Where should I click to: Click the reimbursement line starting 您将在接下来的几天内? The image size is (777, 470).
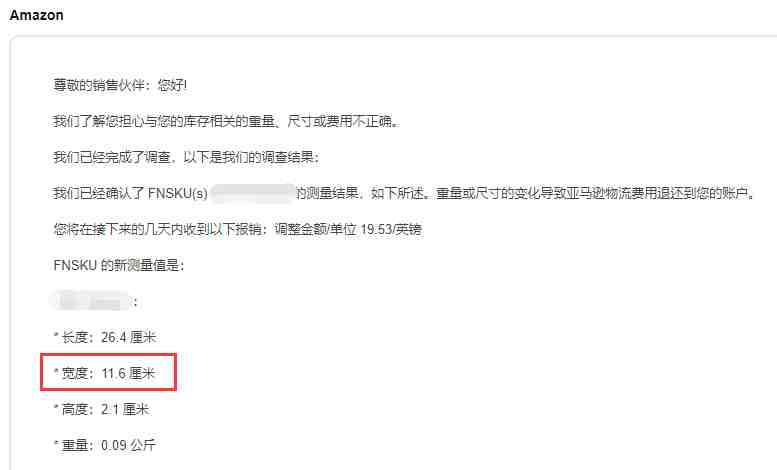pos(237,229)
